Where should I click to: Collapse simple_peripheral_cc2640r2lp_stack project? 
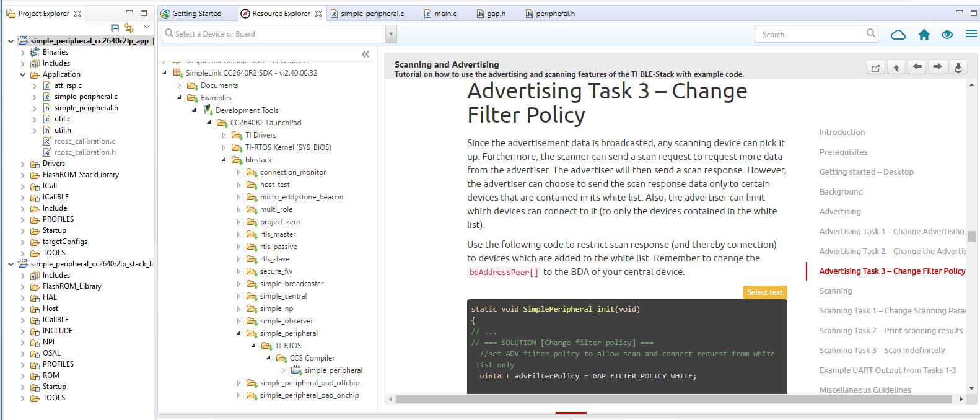pyautogui.click(x=11, y=264)
